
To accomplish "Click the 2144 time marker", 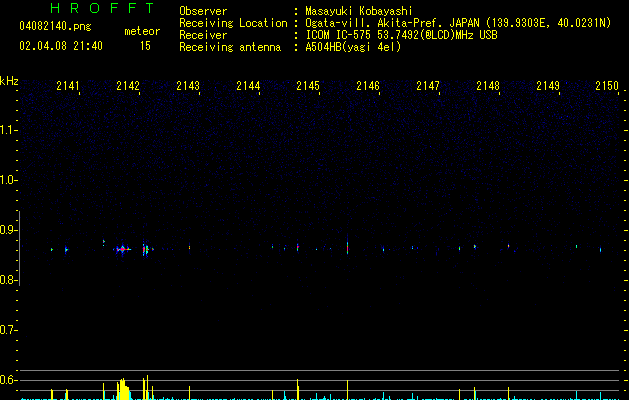I will [248, 85].
